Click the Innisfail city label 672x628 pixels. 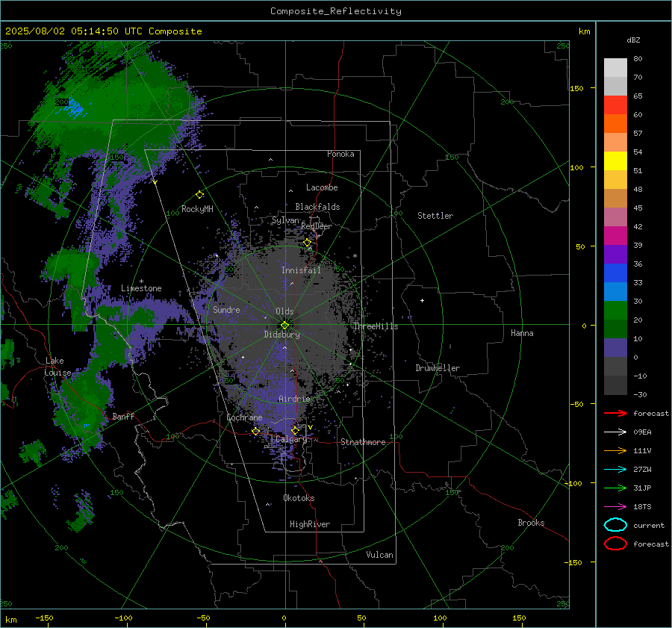(x=301, y=270)
